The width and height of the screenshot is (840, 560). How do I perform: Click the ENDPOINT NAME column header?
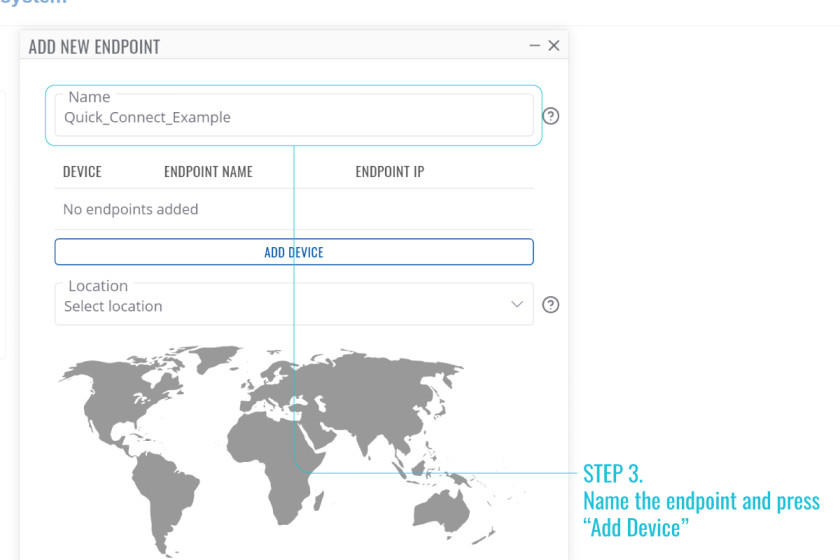208,171
